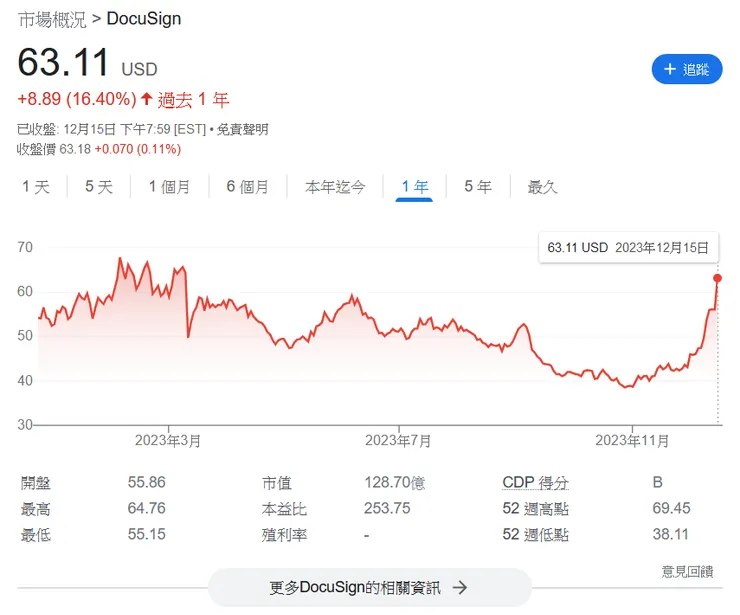The image size is (740, 615).
Task: Go back to 市場概況 breadcrumb link
Action: (x=52, y=19)
